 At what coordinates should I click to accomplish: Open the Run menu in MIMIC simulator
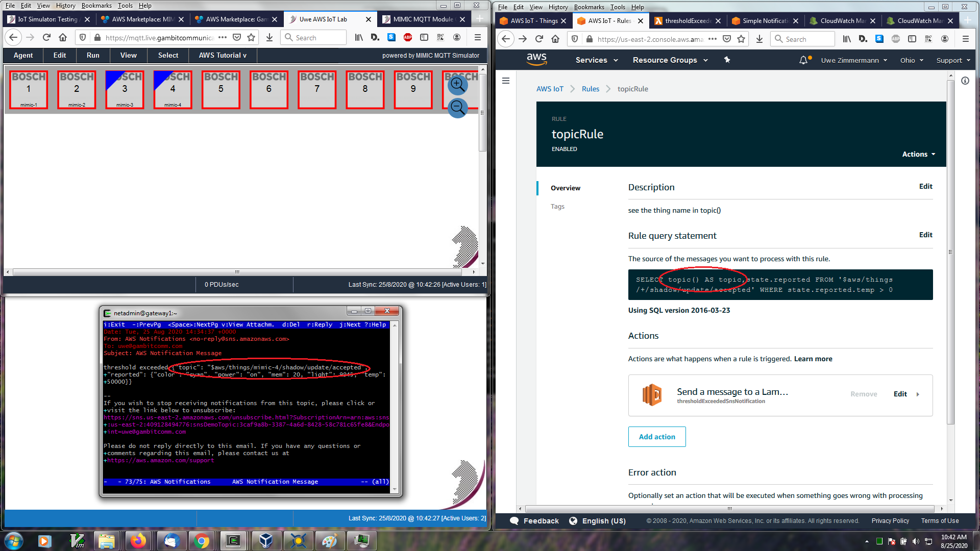click(x=93, y=55)
